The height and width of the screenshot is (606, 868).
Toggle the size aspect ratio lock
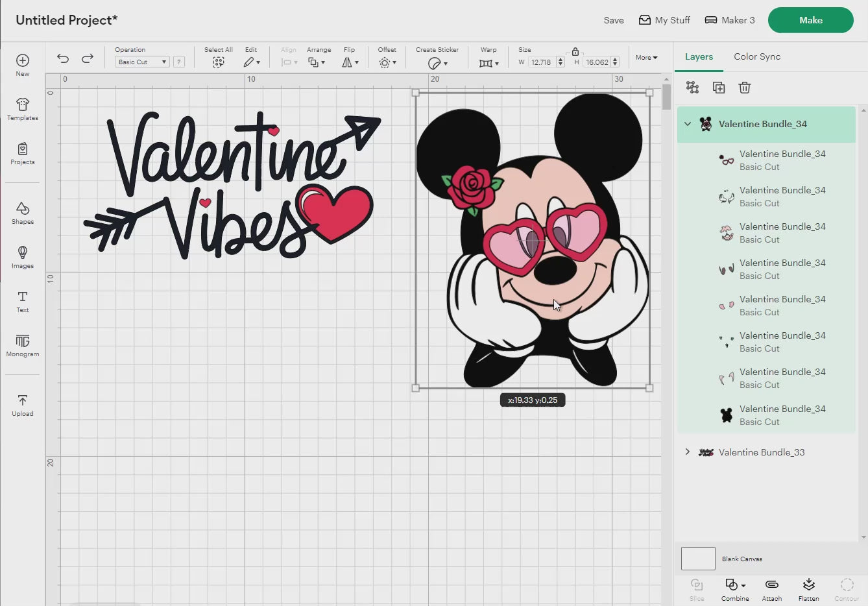click(575, 51)
